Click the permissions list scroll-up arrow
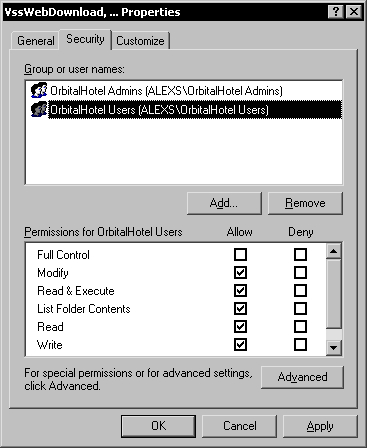This screenshot has height=448, width=367. coord(334,251)
